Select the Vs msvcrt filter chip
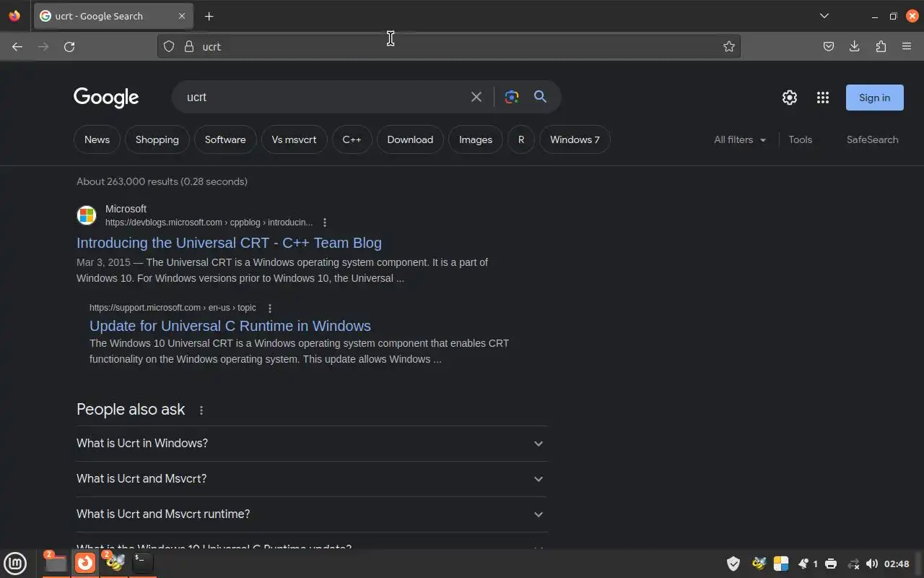This screenshot has width=924, height=578. (x=294, y=139)
